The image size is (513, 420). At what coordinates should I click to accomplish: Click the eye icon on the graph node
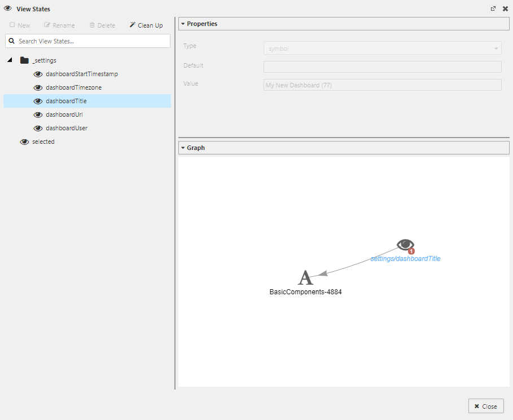(x=405, y=245)
